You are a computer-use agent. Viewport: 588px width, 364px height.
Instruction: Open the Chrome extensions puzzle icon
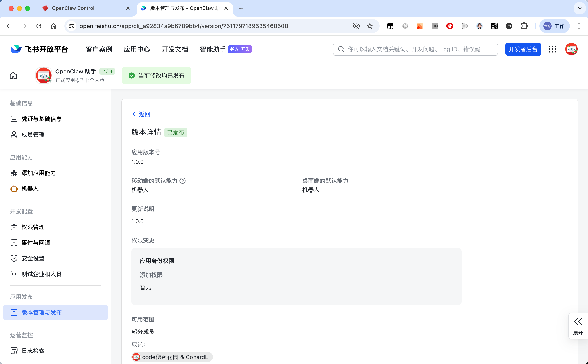click(524, 26)
